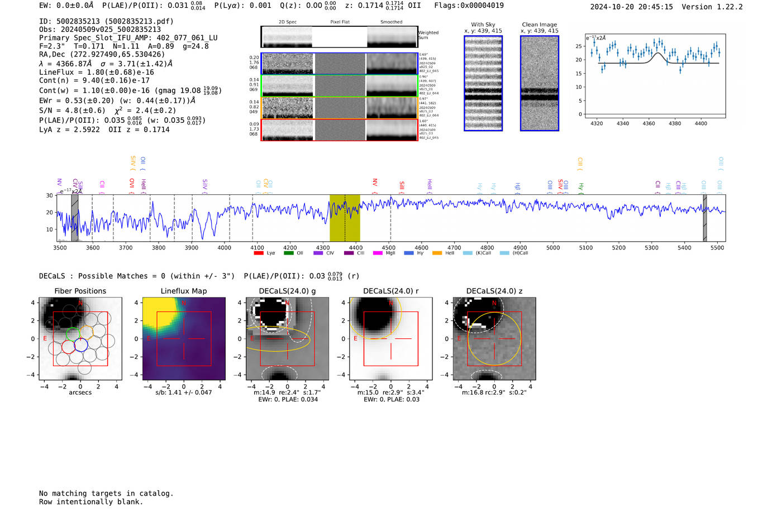Click the CIII legend swatch
Viewport: 782px width, 532px height.
pos(349,253)
